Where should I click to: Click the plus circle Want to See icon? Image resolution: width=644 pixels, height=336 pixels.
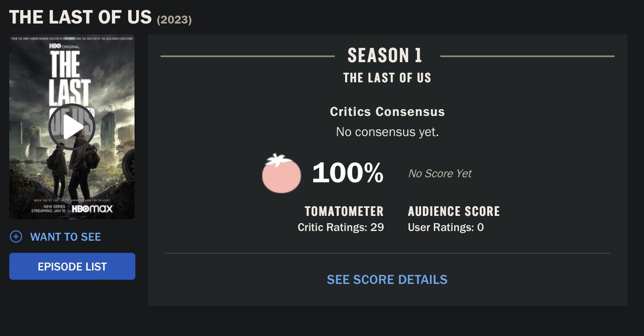point(16,237)
